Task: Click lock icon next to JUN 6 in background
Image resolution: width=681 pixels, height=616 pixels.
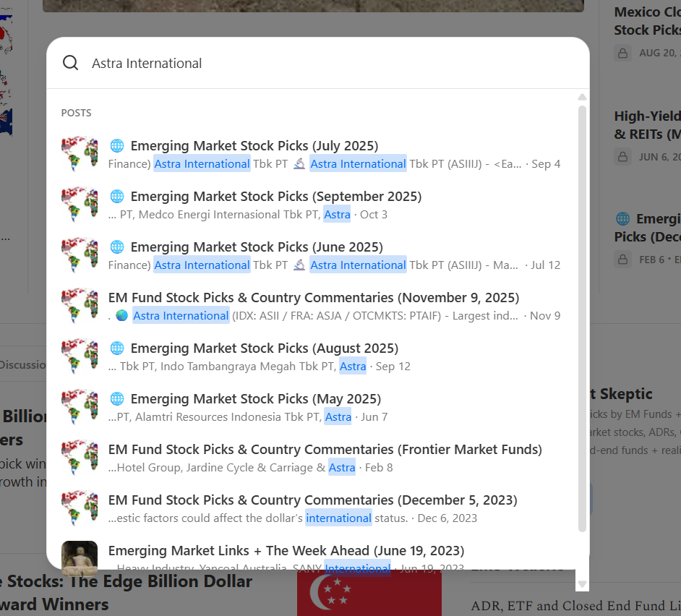Action: point(622,156)
